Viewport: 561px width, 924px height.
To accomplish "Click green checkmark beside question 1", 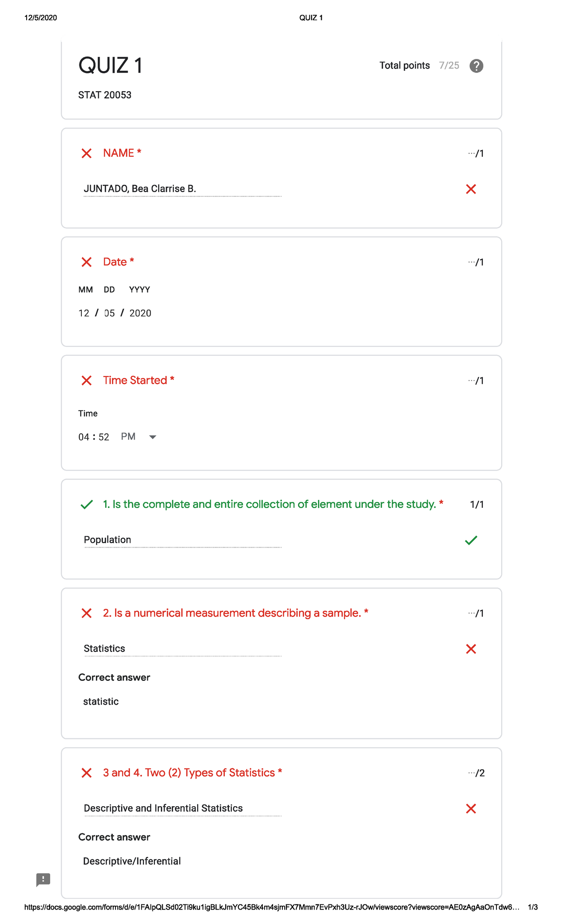I will pos(87,505).
